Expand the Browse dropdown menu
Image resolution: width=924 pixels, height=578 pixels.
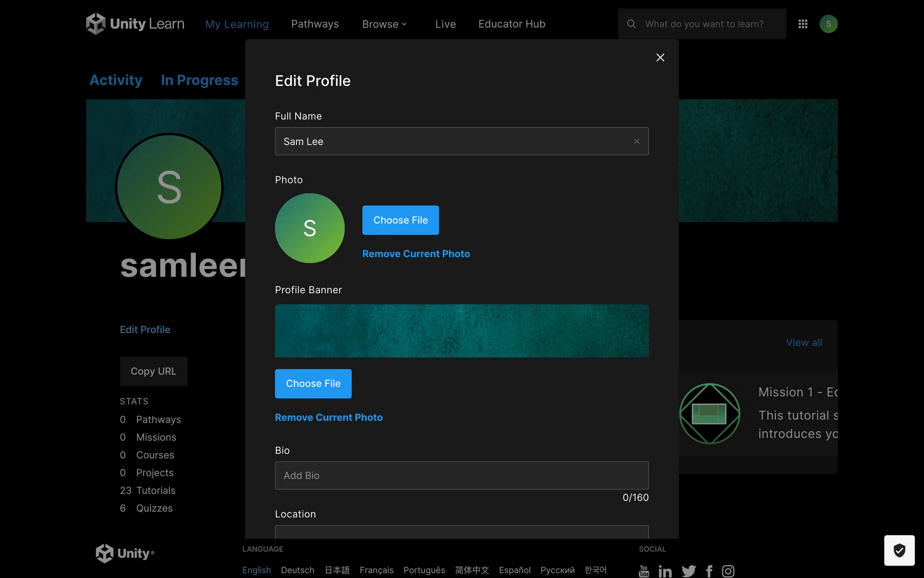(x=385, y=24)
